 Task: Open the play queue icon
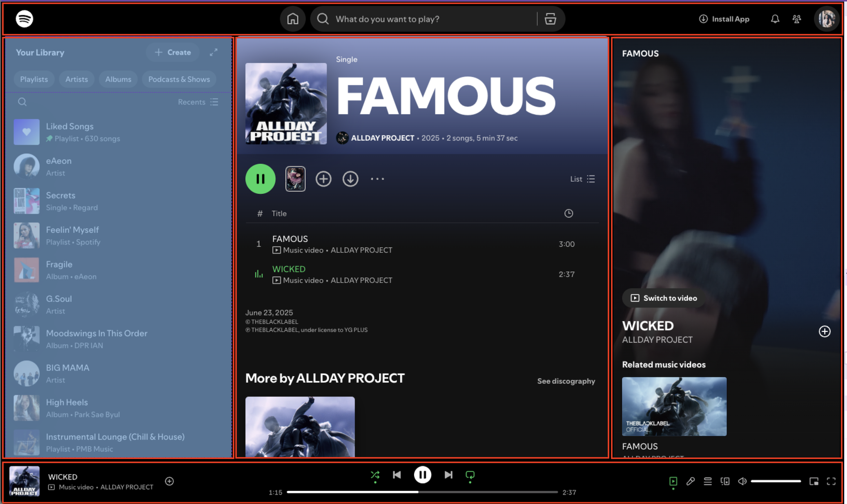pyautogui.click(x=708, y=482)
